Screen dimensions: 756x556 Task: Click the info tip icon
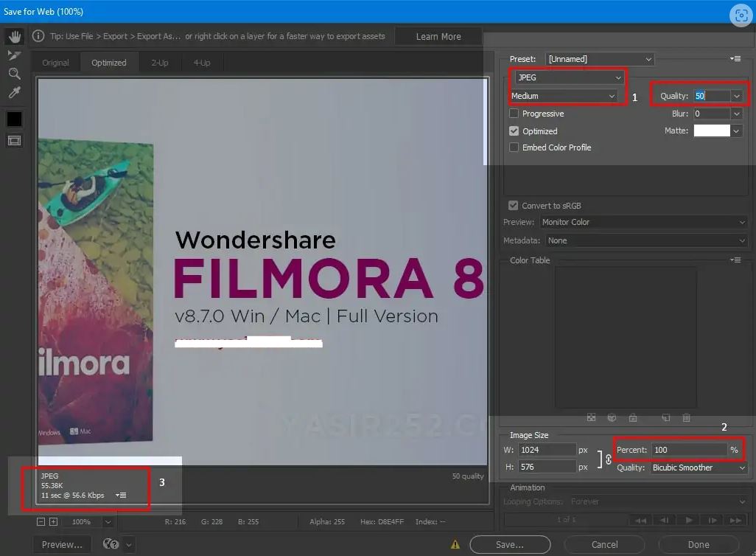pos(38,36)
